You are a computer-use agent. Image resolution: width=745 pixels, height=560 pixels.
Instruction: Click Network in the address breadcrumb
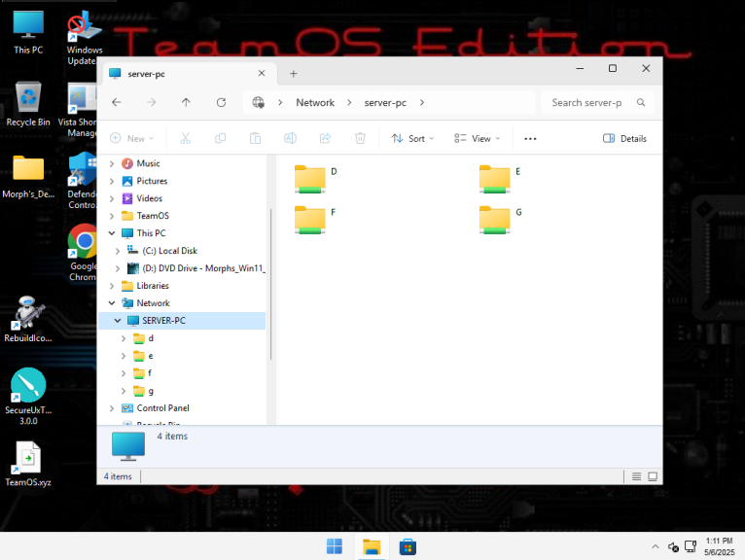[x=315, y=103]
